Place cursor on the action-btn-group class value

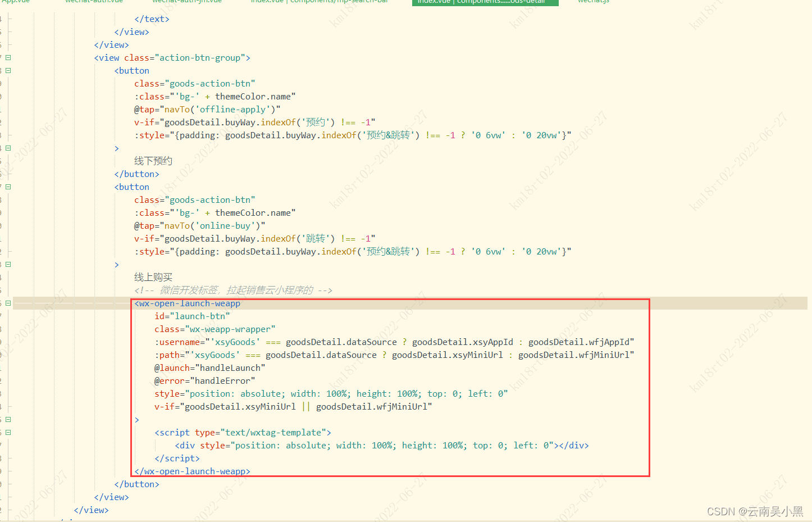[x=200, y=57]
